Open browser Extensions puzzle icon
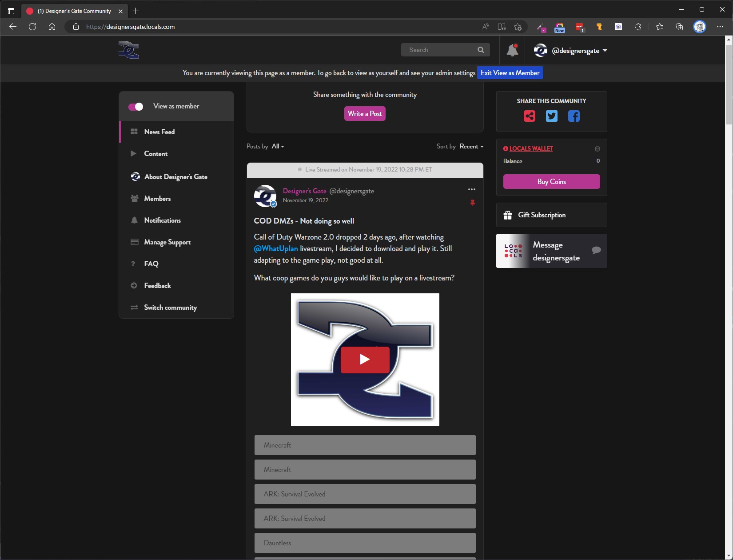The width and height of the screenshot is (733, 560). [x=638, y=27]
